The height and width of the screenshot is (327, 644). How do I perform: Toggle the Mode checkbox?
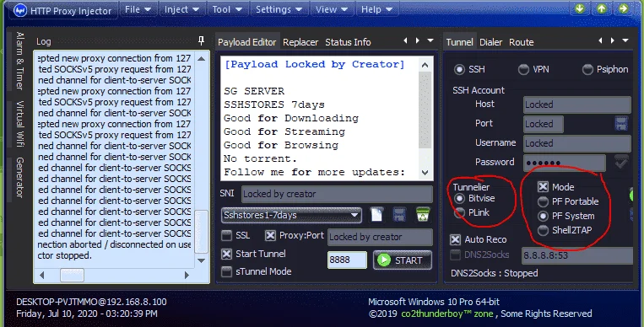point(543,187)
